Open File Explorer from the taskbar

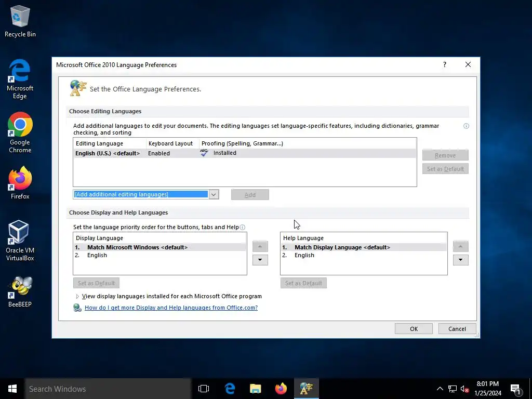point(255,389)
